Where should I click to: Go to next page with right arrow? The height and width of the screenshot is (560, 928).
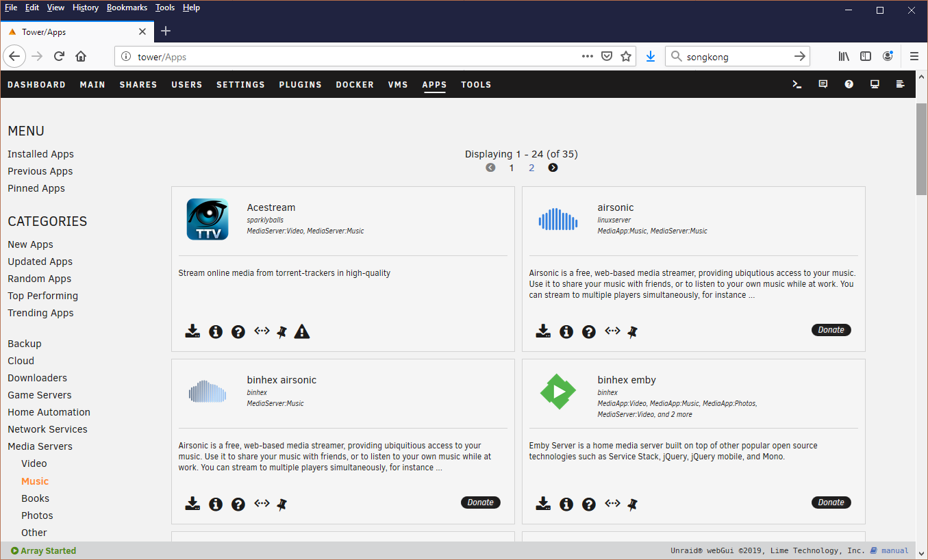click(x=553, y=168)
